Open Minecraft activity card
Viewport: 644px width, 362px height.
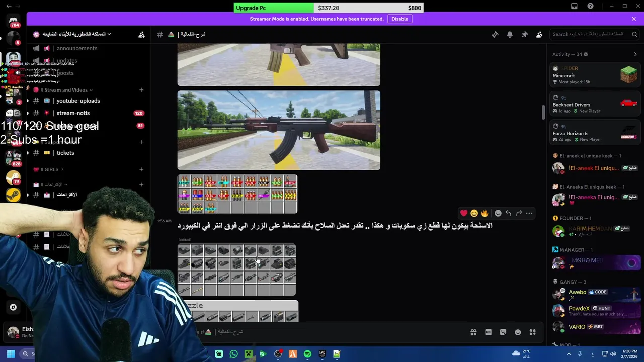pos(595,75)
